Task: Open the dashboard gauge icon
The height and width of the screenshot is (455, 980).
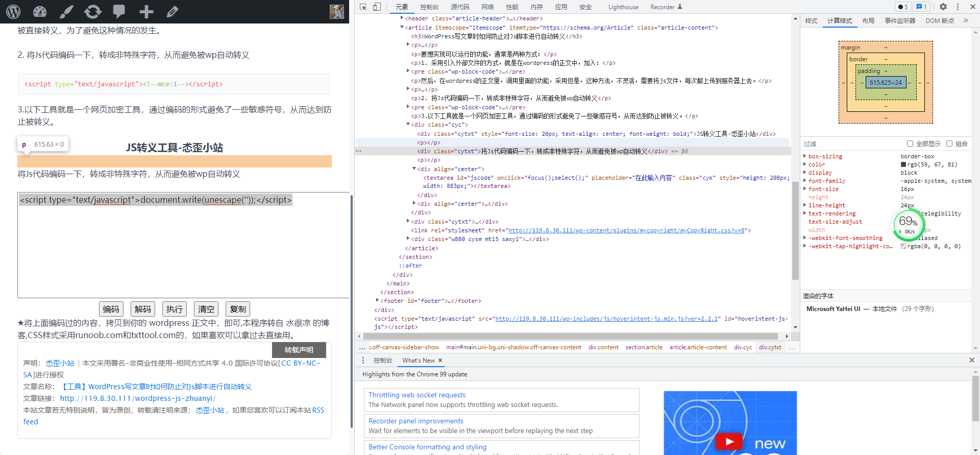Action: pos(40,11)
